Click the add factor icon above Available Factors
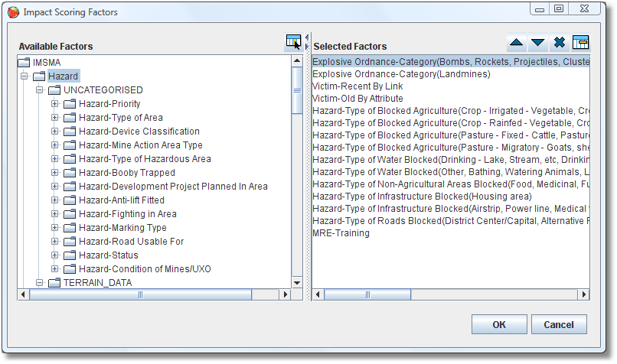Image resolution: width=617 pixels, height=364 pixels. coord(293,43)
